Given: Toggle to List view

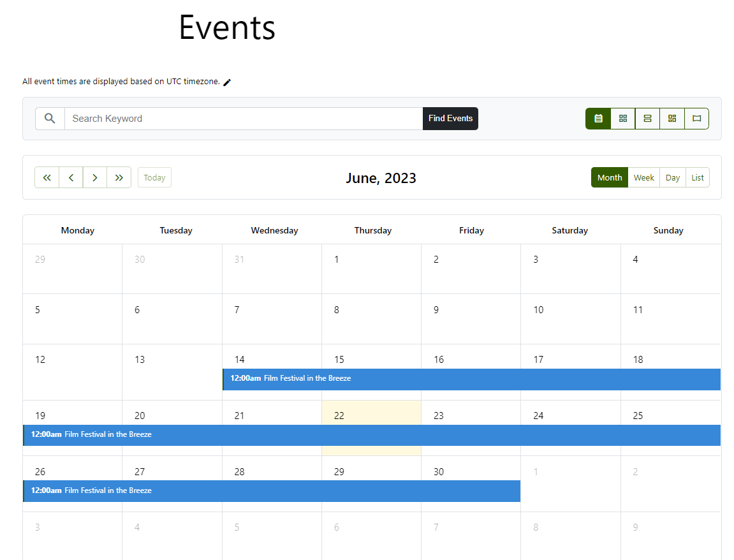Looking at the screenshot, I should point(698,177).
